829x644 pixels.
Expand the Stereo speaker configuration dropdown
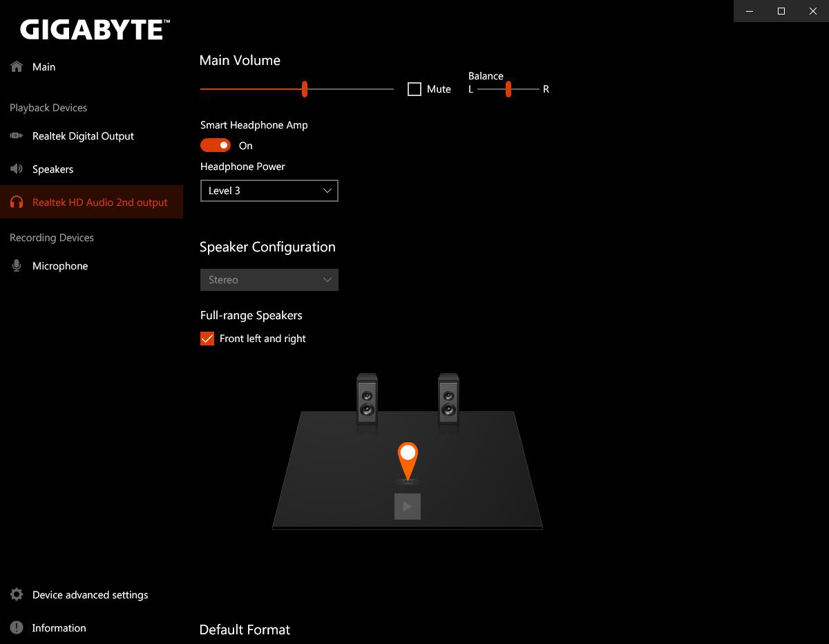tap(269, 280)
